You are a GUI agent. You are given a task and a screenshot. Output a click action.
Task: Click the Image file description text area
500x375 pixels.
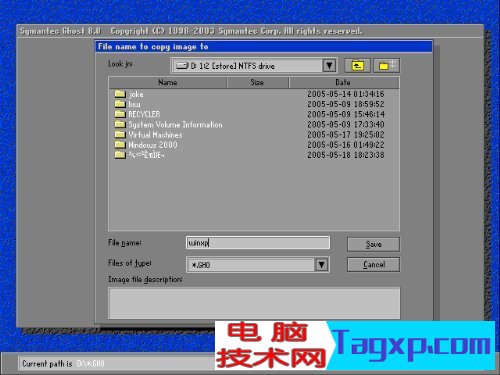(254, 303)
